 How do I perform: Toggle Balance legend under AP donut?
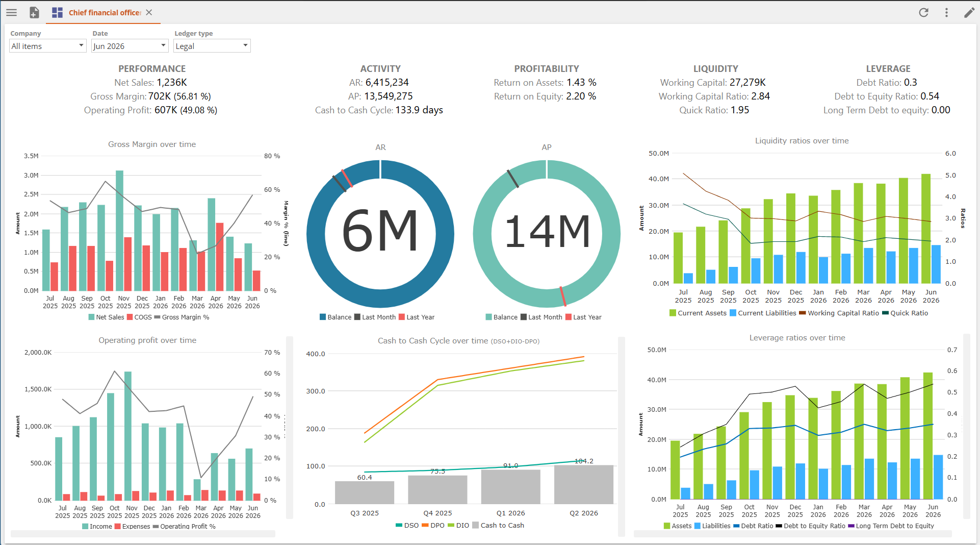tap(502, 317)
